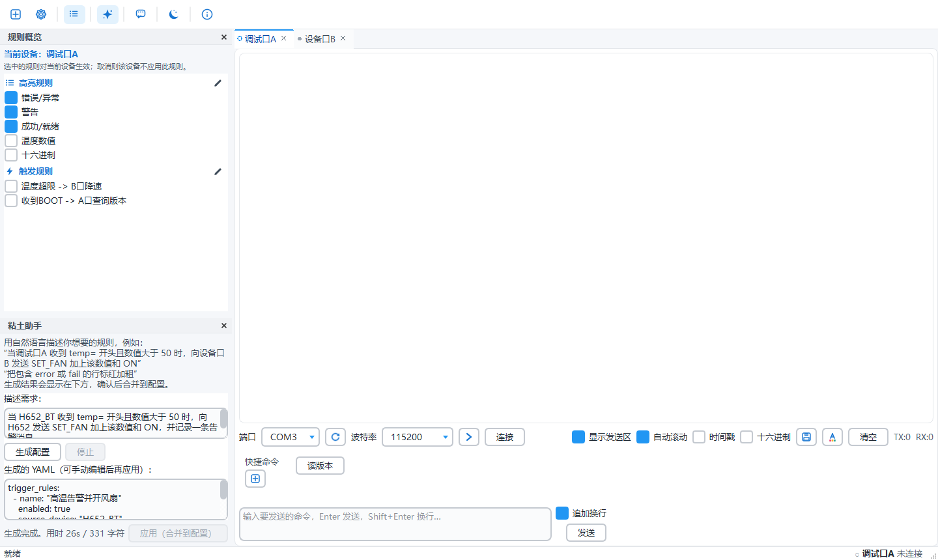The height and width of the screenshot is (560, 938).
Task: Click the 触发规则 section header
Action: click(x=36, y=171)
